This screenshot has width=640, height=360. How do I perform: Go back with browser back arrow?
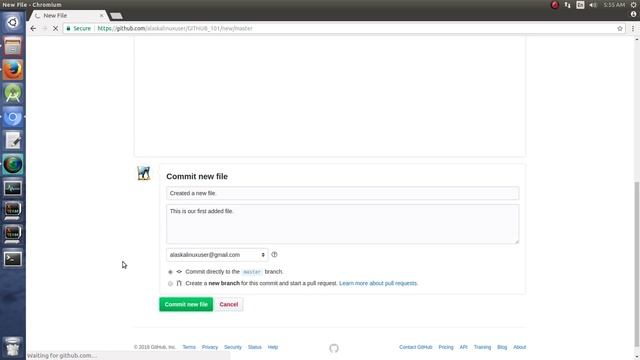[33, 28]
